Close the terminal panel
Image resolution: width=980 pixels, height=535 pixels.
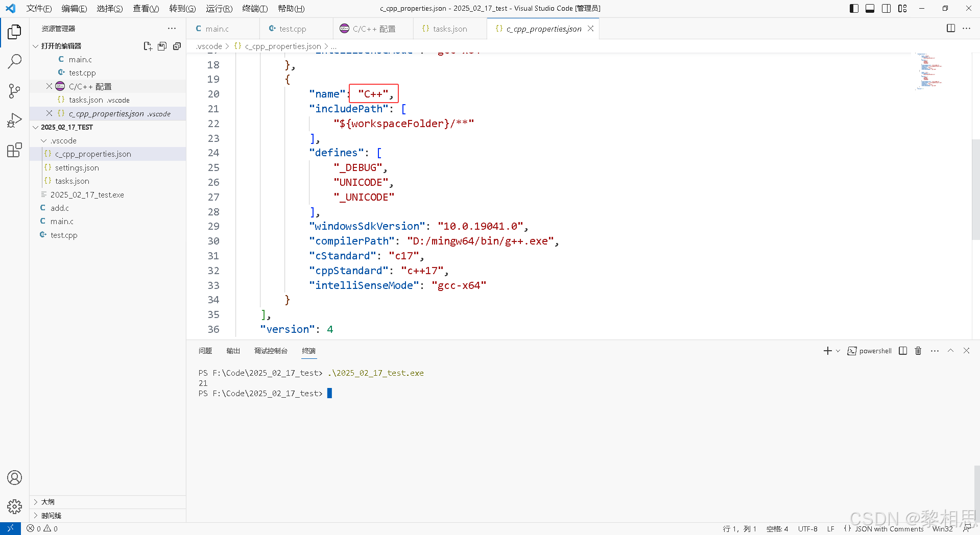(966, 351)
